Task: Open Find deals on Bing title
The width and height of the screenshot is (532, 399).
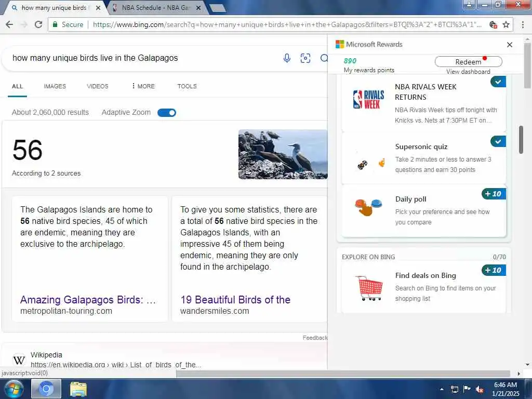Action: point(425,275)
